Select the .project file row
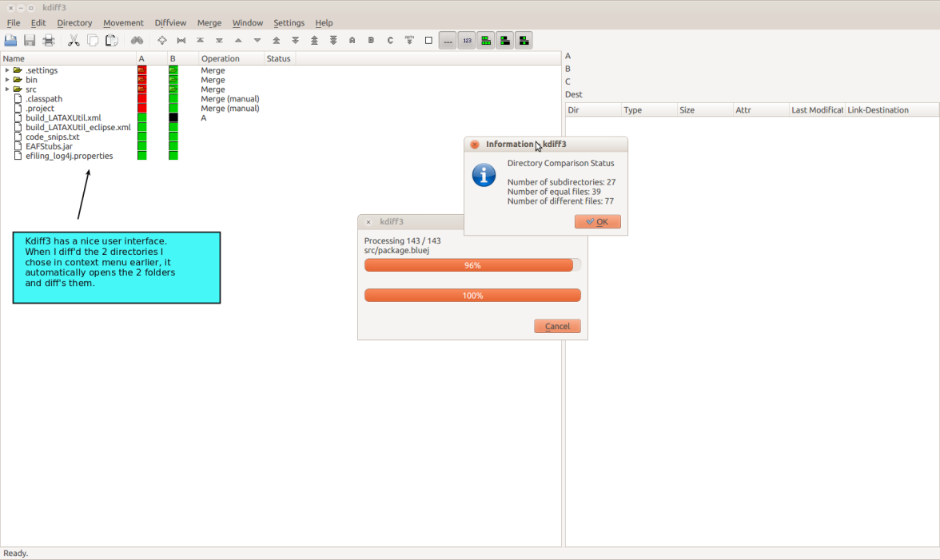 [40, 109]
